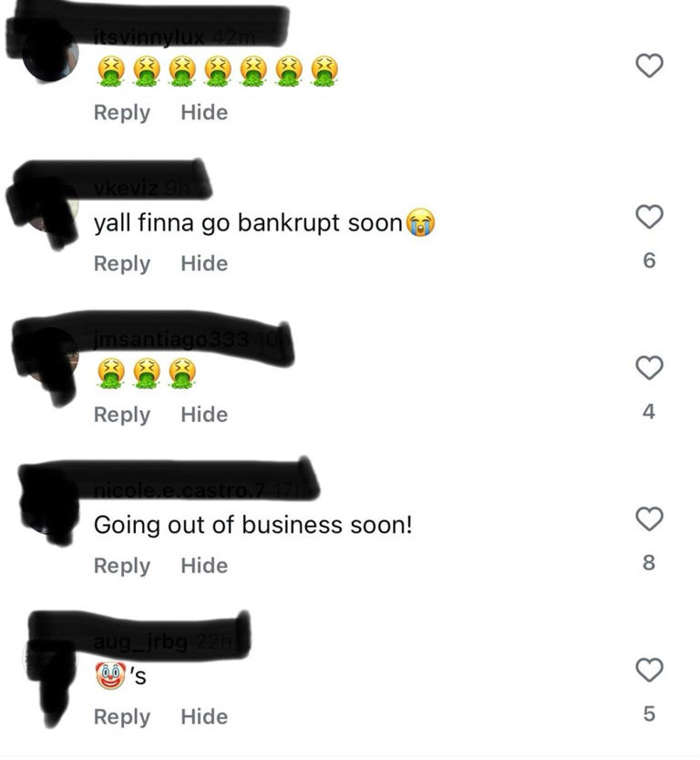Hide the seven vomiting emojis comment
This screenshot has height=760, width=700.
(204, 112)
